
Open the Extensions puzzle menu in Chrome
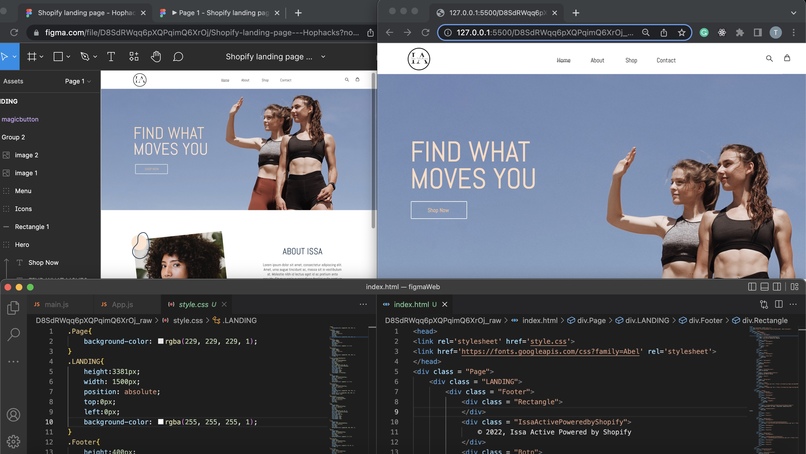click(740, 32)
